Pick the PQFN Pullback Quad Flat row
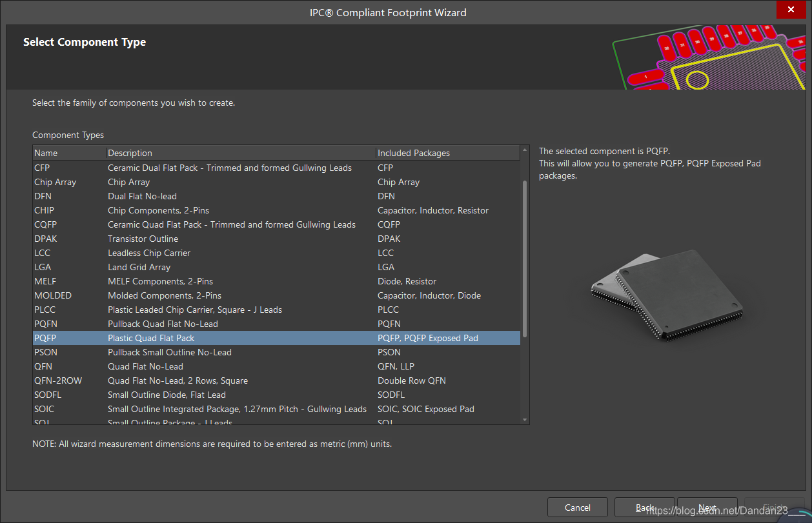This screenshot has width=812, height=523. click(276, 324)
